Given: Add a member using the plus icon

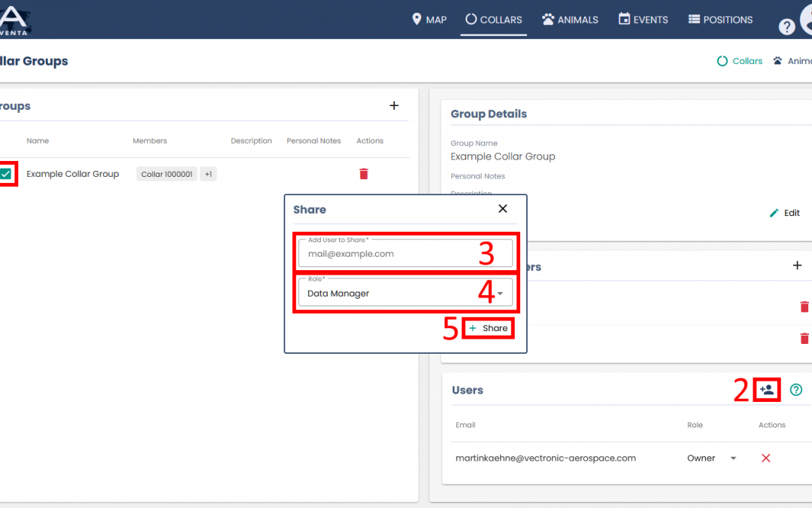Looking at the screenshot, I should click(x=797, y=266).
